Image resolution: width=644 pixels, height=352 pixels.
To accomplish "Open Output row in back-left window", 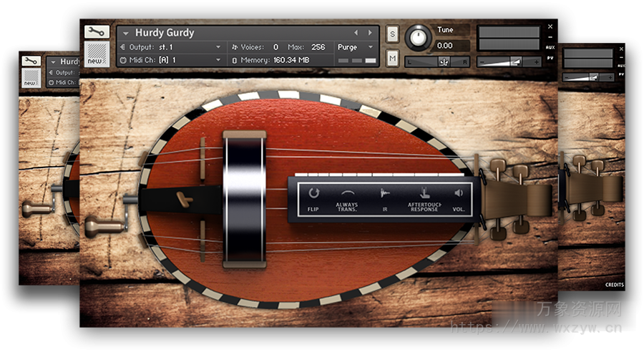I will click(64, 73).
